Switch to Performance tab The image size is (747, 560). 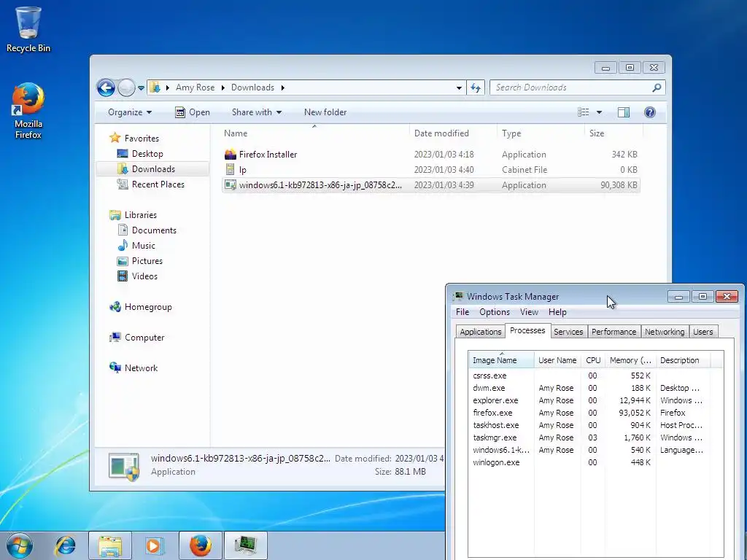tap(614, 332)
